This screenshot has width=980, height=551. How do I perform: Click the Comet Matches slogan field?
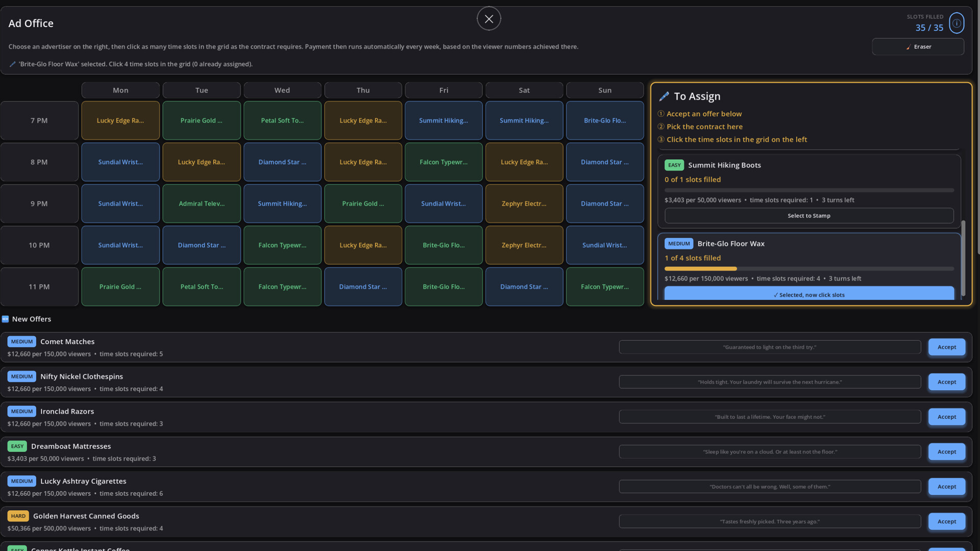(x=770, y=347)
